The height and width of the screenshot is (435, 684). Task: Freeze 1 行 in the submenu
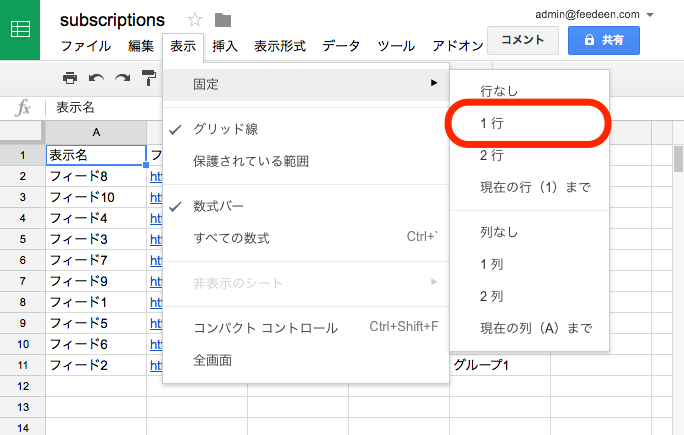[530, 123]
